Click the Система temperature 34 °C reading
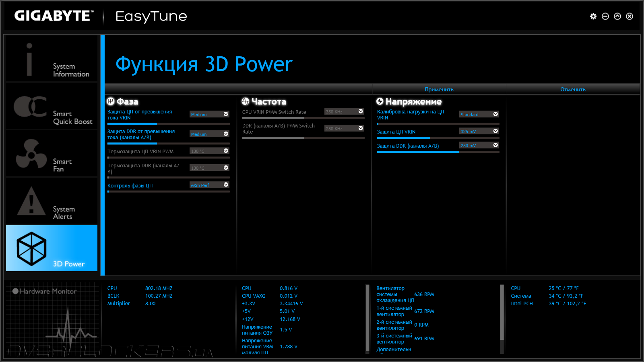The image size is (644, 362). (x=566, y=296)
